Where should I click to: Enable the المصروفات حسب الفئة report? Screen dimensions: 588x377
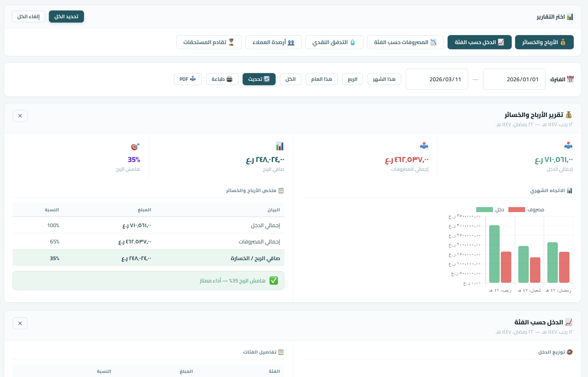pos(405,42)
